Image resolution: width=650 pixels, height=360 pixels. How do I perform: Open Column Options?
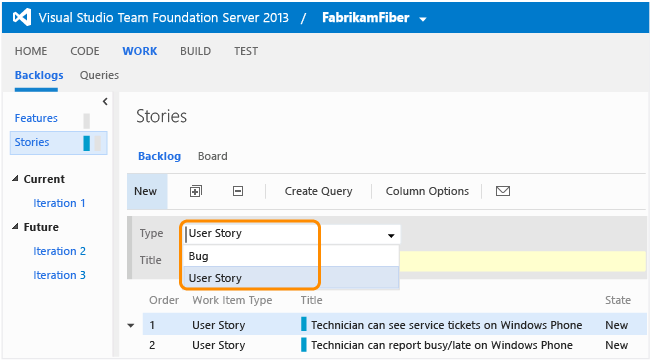coord(427,191)
